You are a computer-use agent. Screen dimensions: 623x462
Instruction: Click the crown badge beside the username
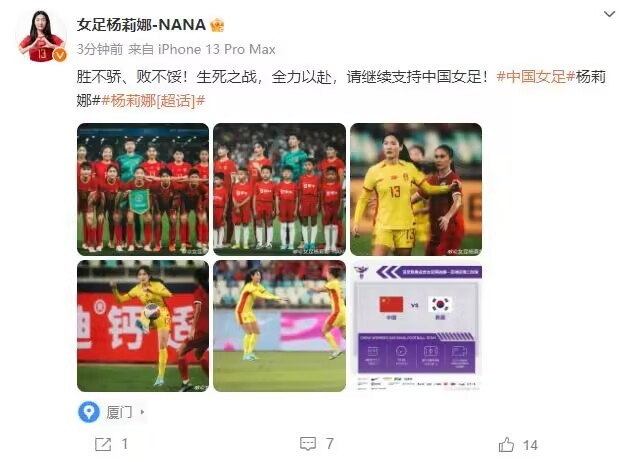(x=217, y=25)
